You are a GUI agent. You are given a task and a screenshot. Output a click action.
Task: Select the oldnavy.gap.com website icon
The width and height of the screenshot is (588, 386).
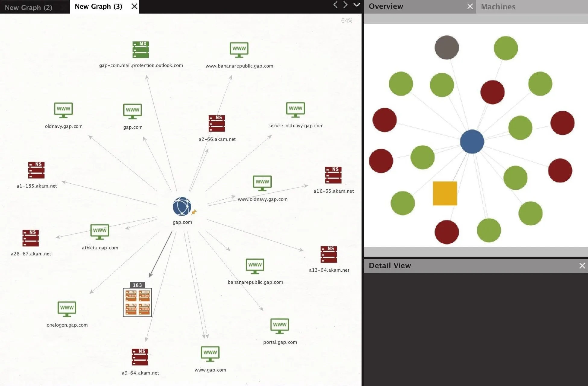pos(63,110)
